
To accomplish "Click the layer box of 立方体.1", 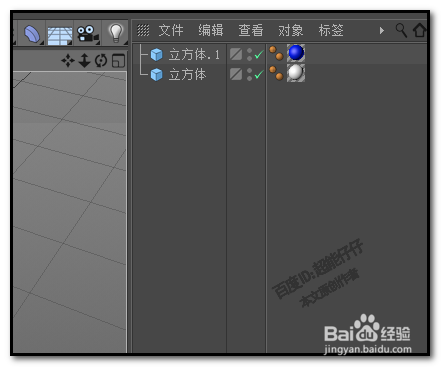I will 236,54.
